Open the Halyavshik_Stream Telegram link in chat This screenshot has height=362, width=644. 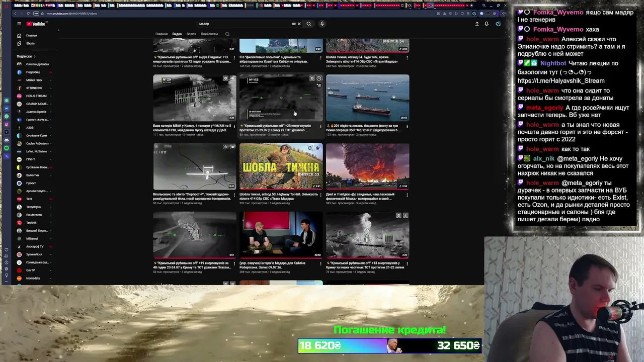tap(561, 80)
